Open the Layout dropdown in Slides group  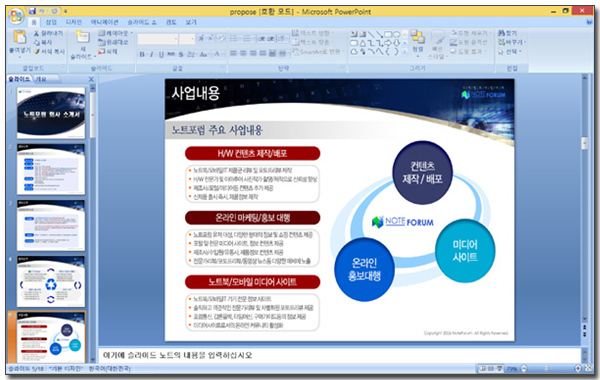(116, 33)
